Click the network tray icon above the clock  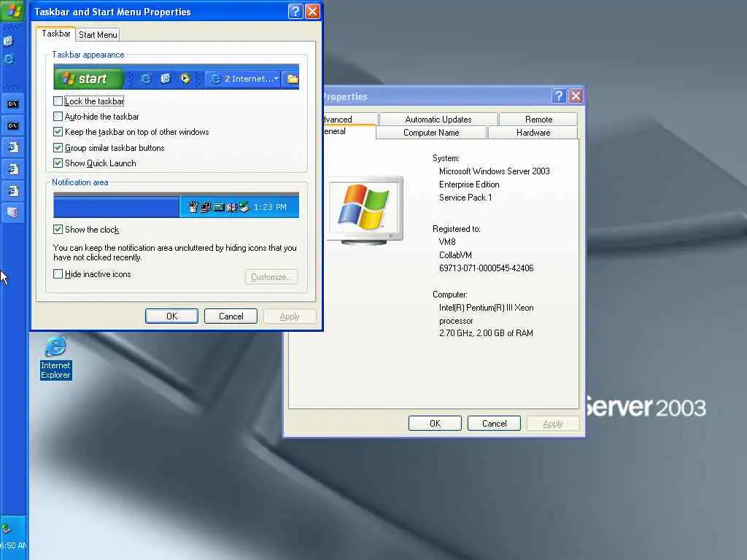coord(6,528)
